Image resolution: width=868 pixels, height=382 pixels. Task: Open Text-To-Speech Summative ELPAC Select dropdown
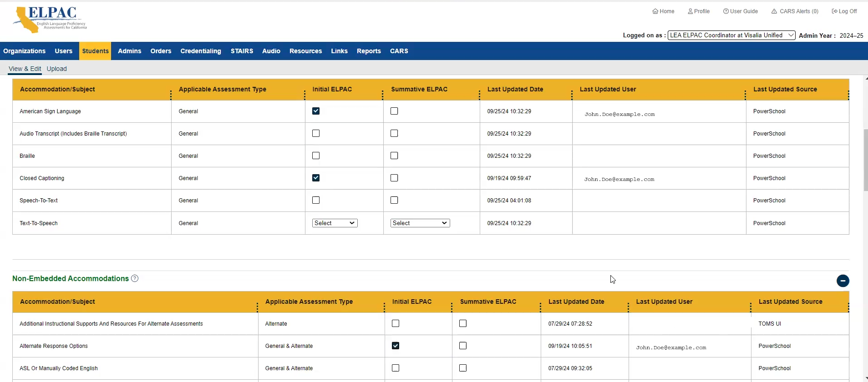[420, 223]
